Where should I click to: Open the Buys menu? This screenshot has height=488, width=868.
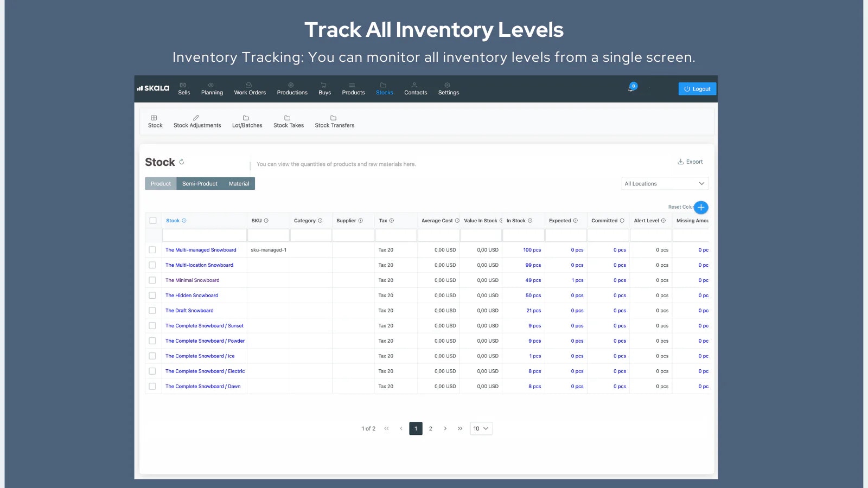click(324, 89)
